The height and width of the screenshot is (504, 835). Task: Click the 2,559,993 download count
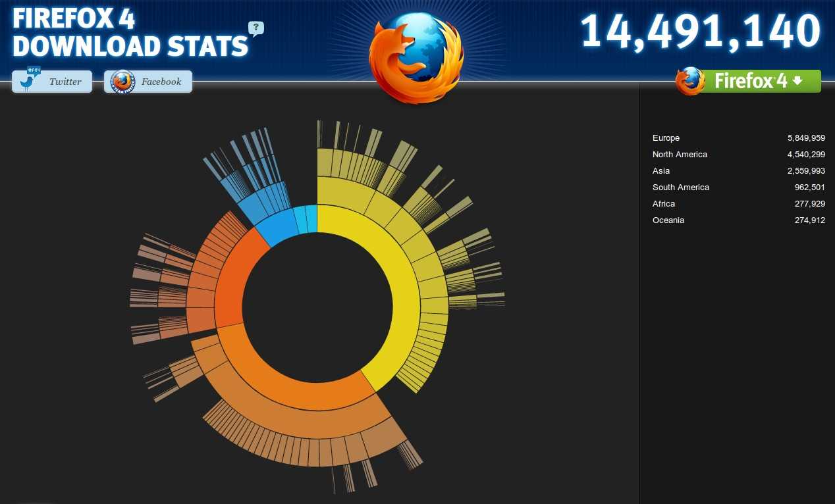(806, 171)
